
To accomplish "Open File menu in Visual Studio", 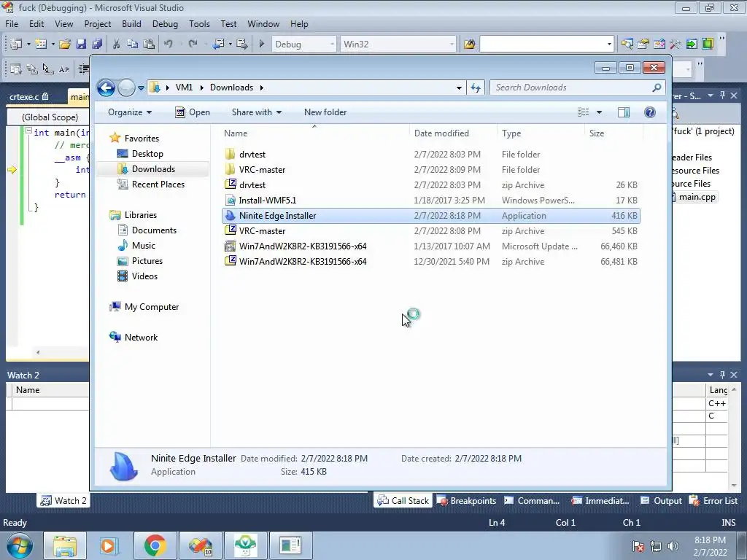I will point(12,24).
